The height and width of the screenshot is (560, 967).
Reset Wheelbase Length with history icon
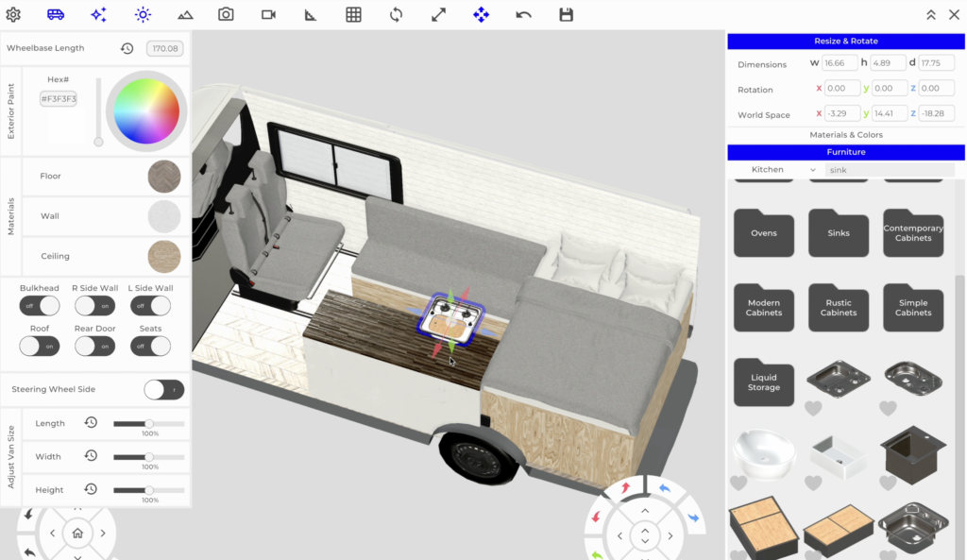(127, 48)
